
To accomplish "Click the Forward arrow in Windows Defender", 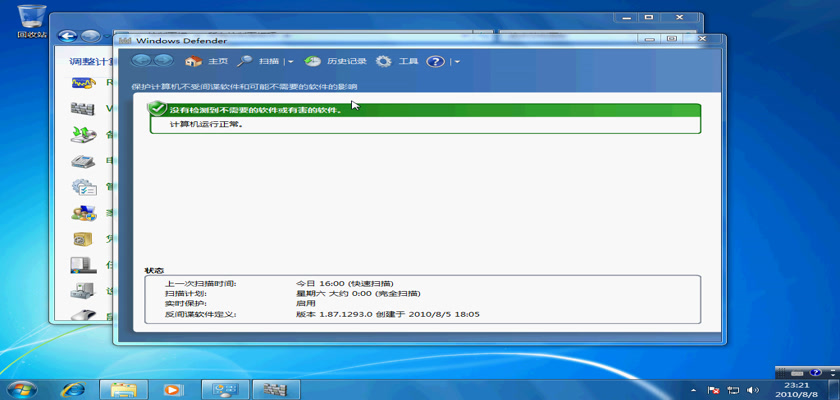I will click(x=163, y=62).
